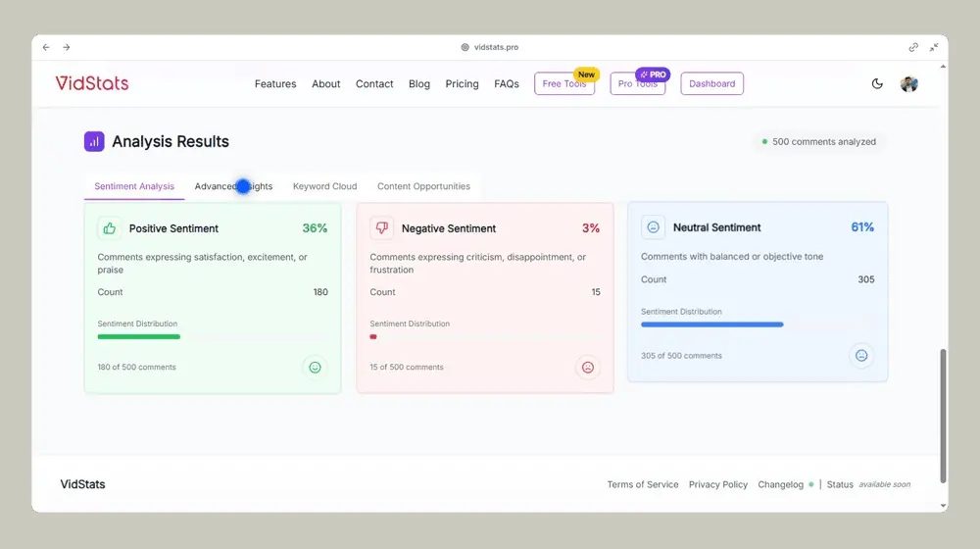Open the Privacy Policy link
Viewport: 980px width, 549px height.
click(x=718, y=484)
